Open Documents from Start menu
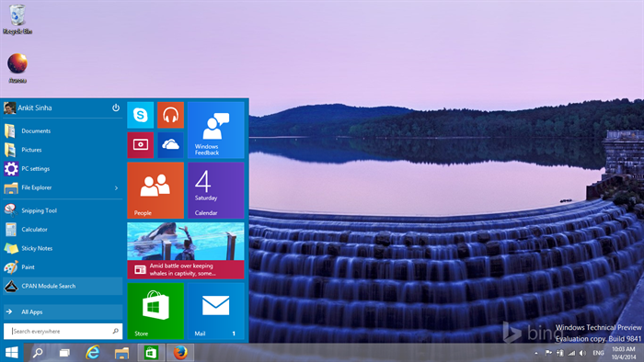Screen dimensions: 644x362 coord(63,130)
